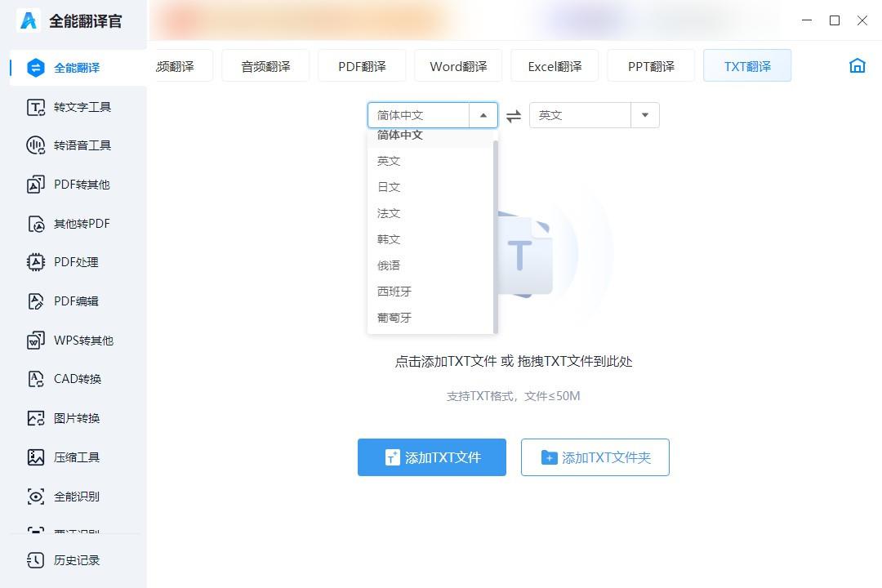
Task: Click the language list scrollbar
Action: click(x=496, y=236)
